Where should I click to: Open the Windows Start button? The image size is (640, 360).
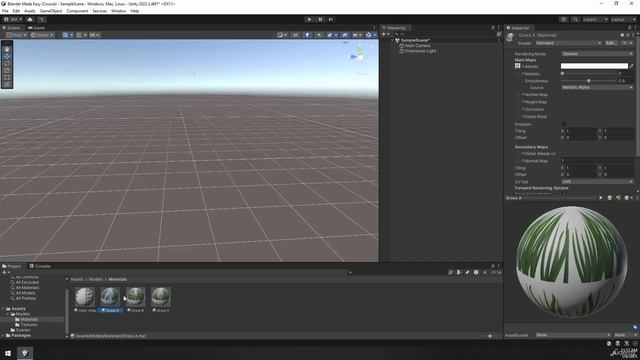(8, 353)
